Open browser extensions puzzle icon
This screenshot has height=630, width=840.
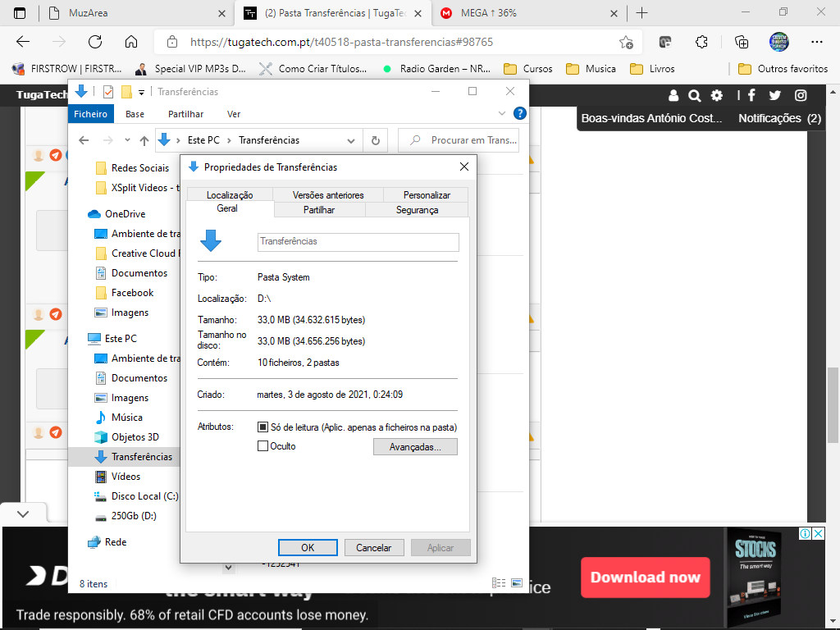click(x=701, y=42)
